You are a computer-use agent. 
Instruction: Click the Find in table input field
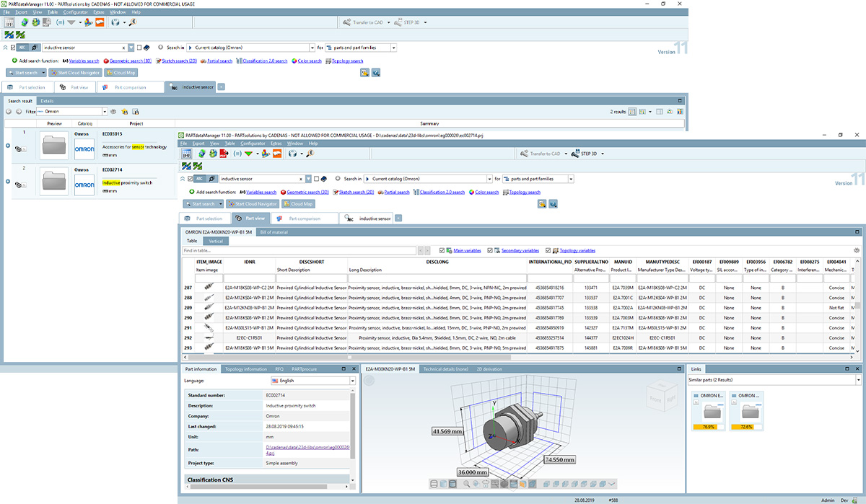(299, 250)
